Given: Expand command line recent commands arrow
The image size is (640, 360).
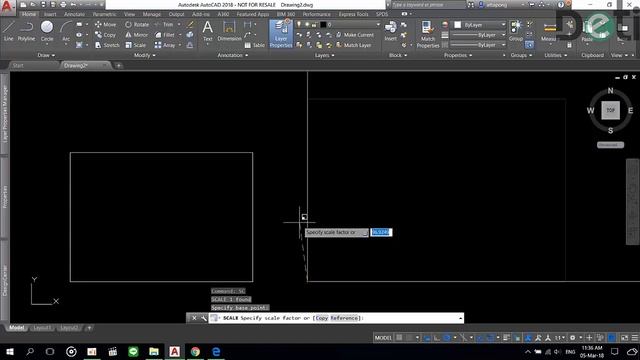Looking at the screenshot, I should [x=460, y=318].
